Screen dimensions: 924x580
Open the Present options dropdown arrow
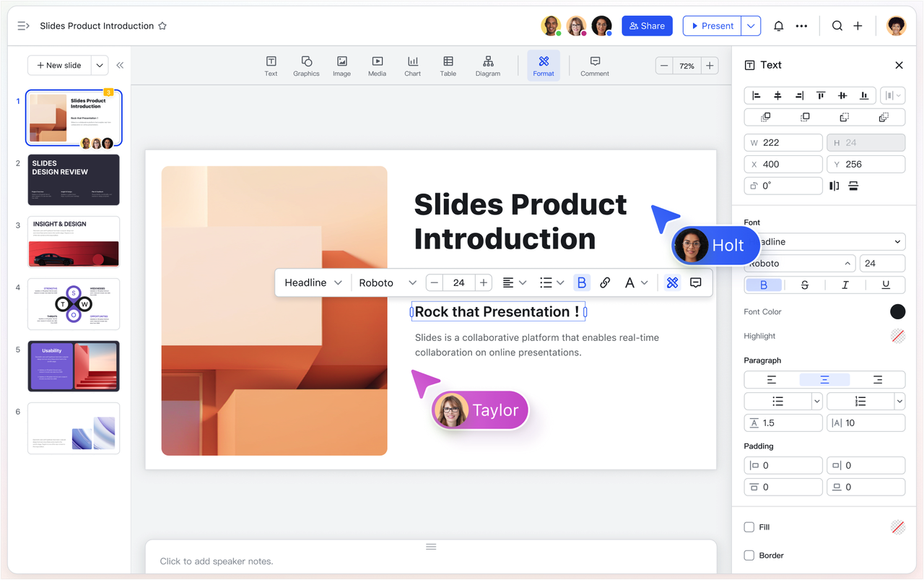(x=751, y=26)
